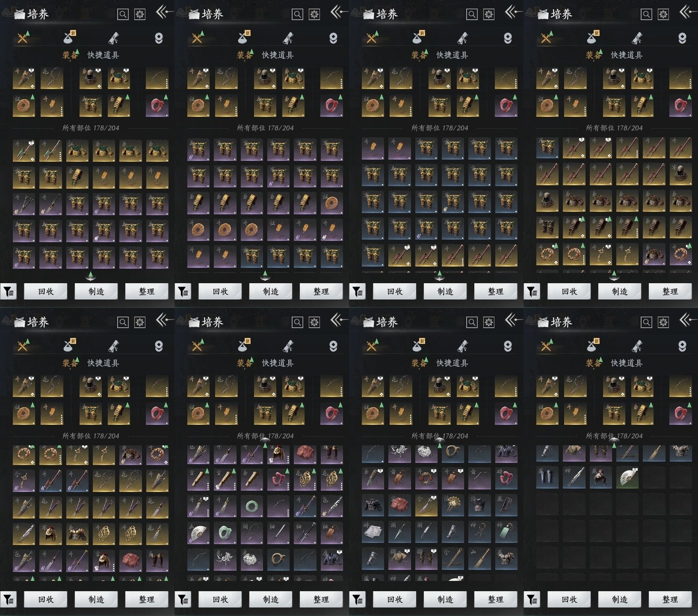Viewport: 698px width, 616px height.
Task: Switch to the 装备 tab in the bottom-right panel
Action: (594, 363)
